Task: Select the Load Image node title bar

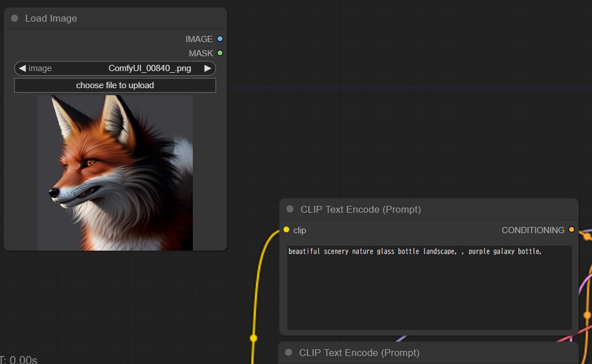Action: (x=114, y=18)
